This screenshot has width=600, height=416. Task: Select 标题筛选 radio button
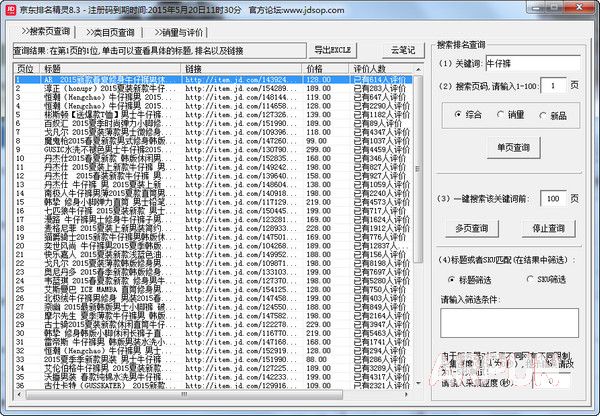tap(470, 280)
